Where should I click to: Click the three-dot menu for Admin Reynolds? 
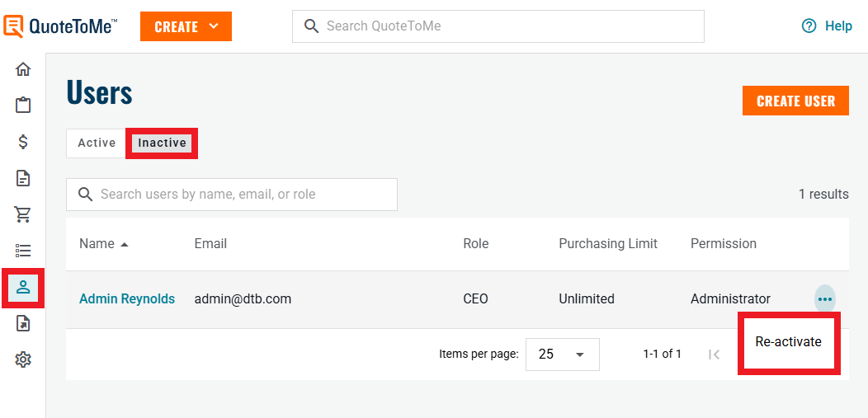[824, 299]
